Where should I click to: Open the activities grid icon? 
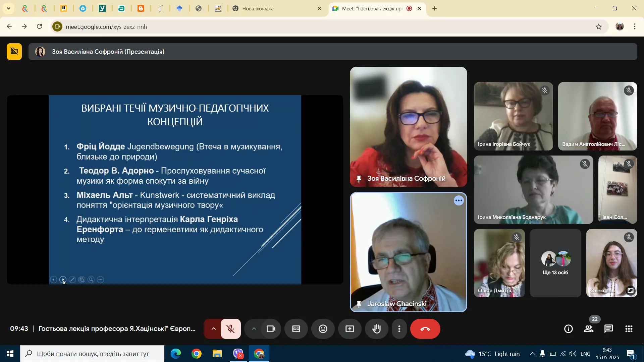(x=629, y=329)
